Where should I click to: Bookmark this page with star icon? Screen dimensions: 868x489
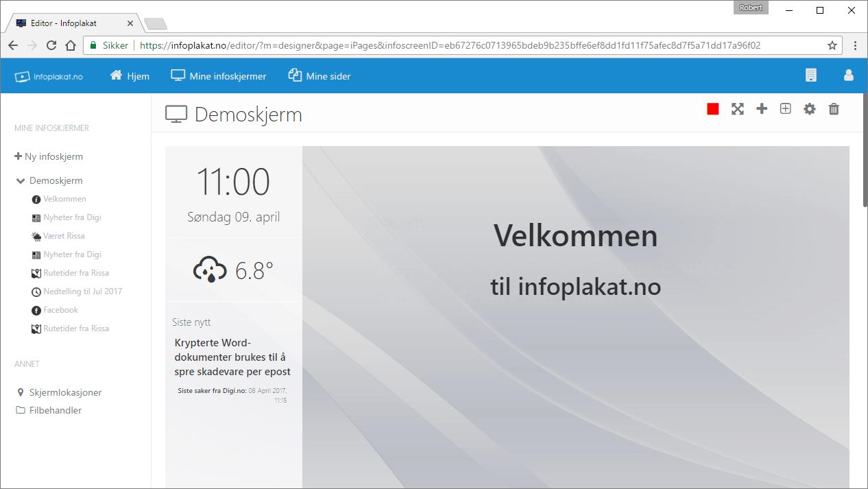832,45
